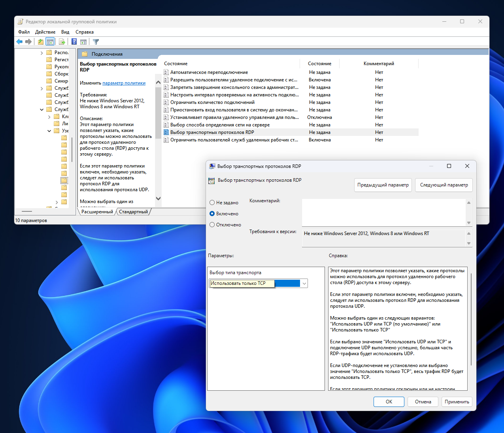Switch to the "Стандартный" tab
Image resolution: width=504 pixels, height=433 pixels.
point(133,212)
